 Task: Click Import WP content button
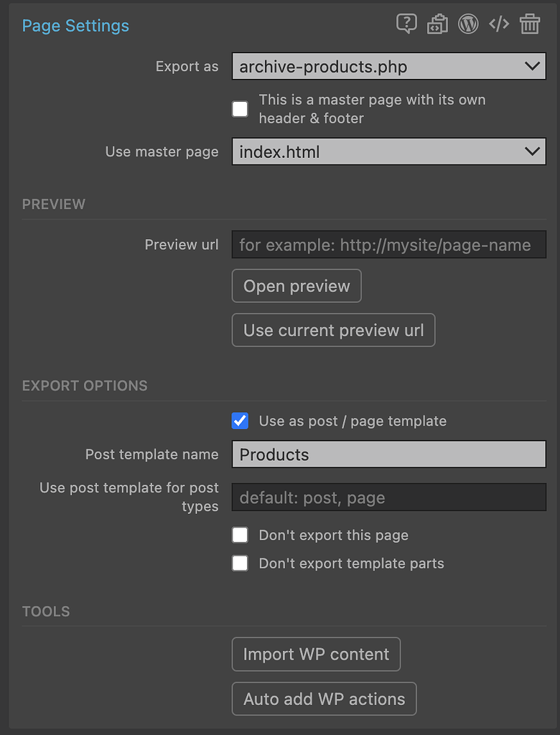316,655
